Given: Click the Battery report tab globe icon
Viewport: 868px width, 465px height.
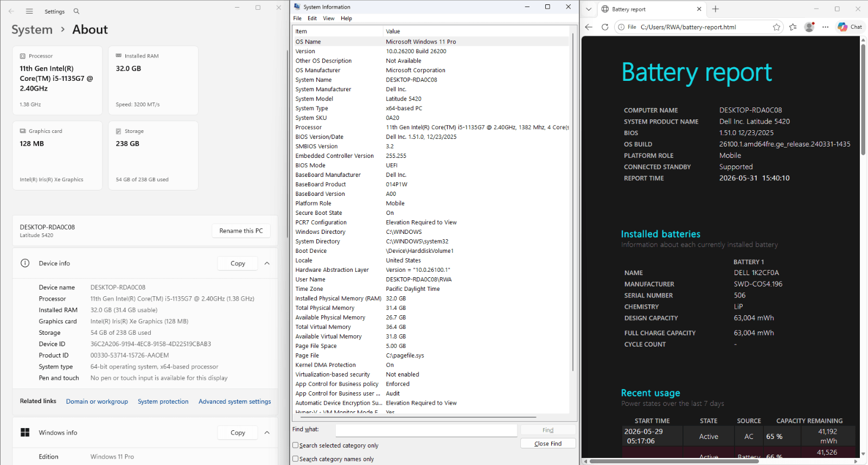Looking at the screenshot, I should coord(605,9).
